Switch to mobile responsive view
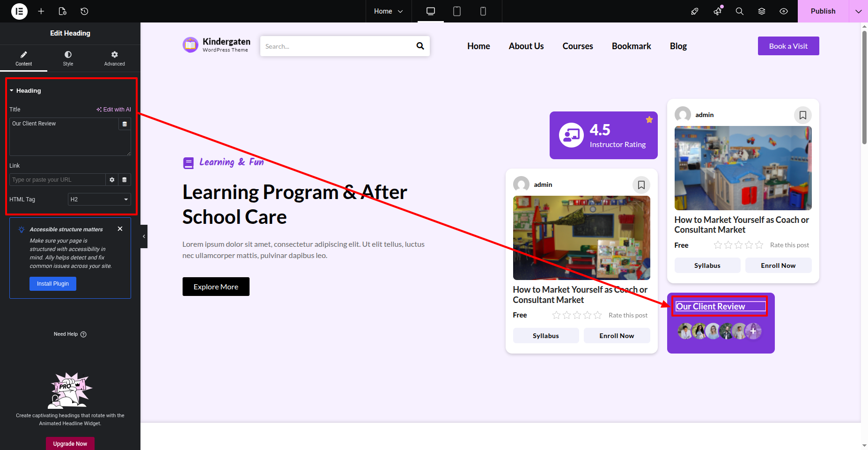 tap(483, 11)
